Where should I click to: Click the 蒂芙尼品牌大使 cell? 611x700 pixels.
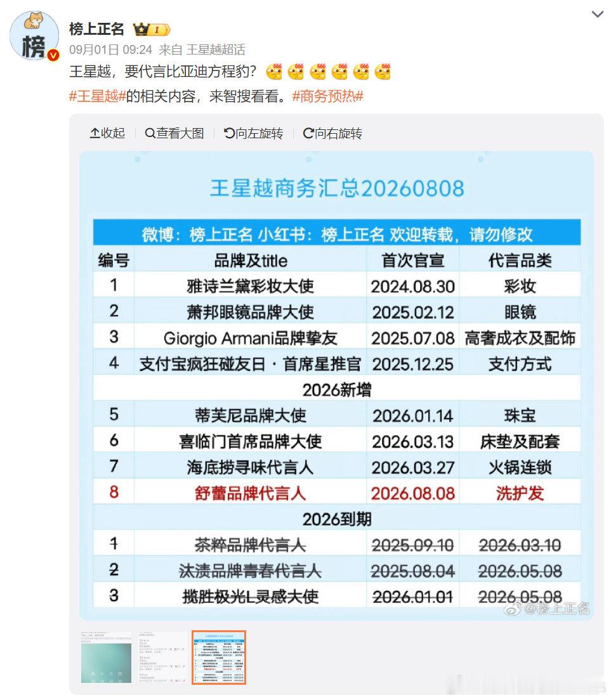coord(250,415)
